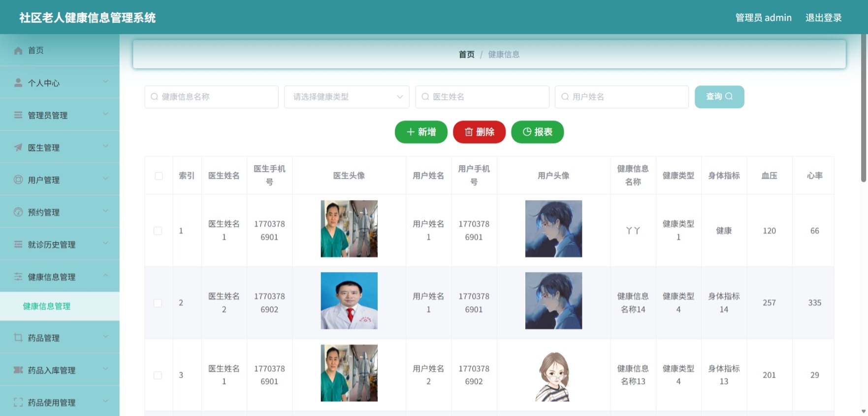This screenshot has height=416, width=868.
Task: Collapse 健康信息管理 using its up chevron
Action: pos(105,276)
